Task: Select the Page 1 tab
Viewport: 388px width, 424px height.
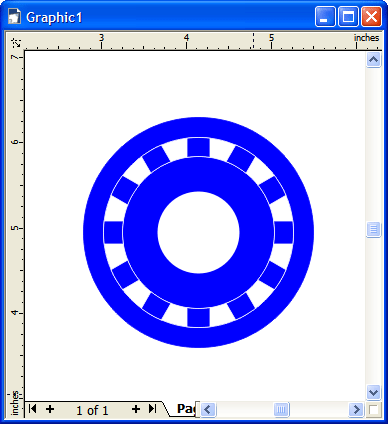Action: pos(185,409)
